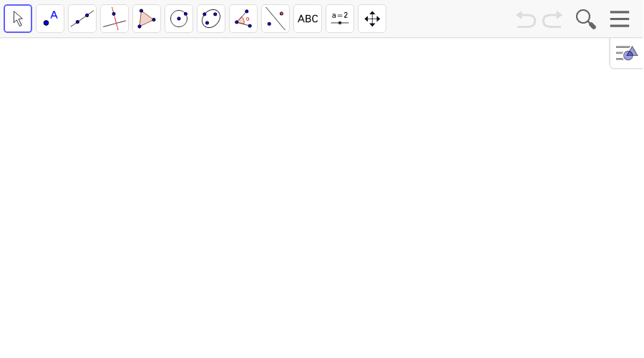The image size is (644, 358).
Task: Select the Move arrow tool
Action: coord(18,19)
